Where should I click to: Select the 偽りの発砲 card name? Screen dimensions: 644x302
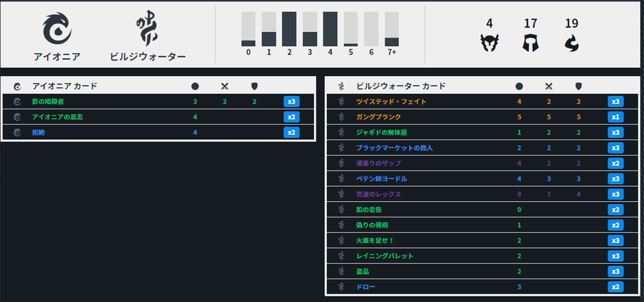(x=372, y=225)
